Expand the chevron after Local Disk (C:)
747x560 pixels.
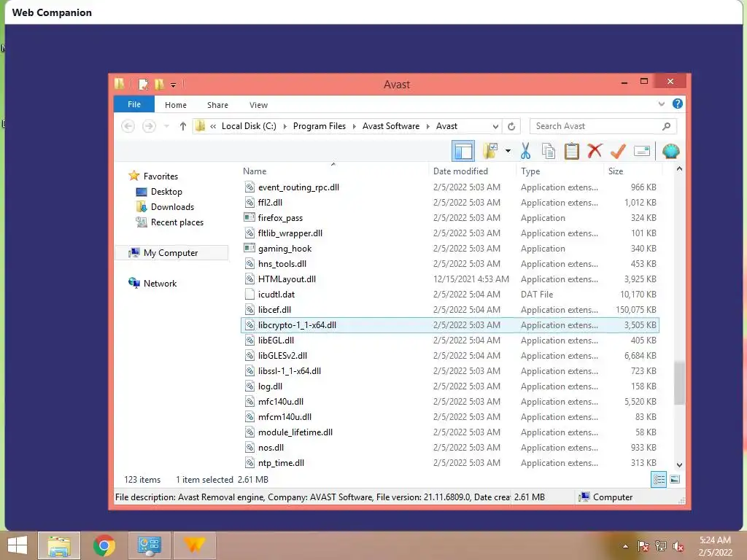coord(285,126)
